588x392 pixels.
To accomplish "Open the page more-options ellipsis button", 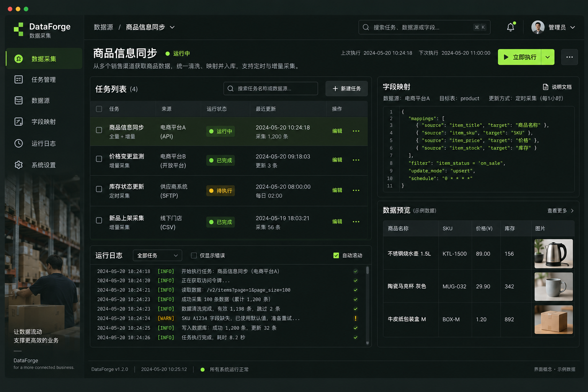I will [570, 57].
